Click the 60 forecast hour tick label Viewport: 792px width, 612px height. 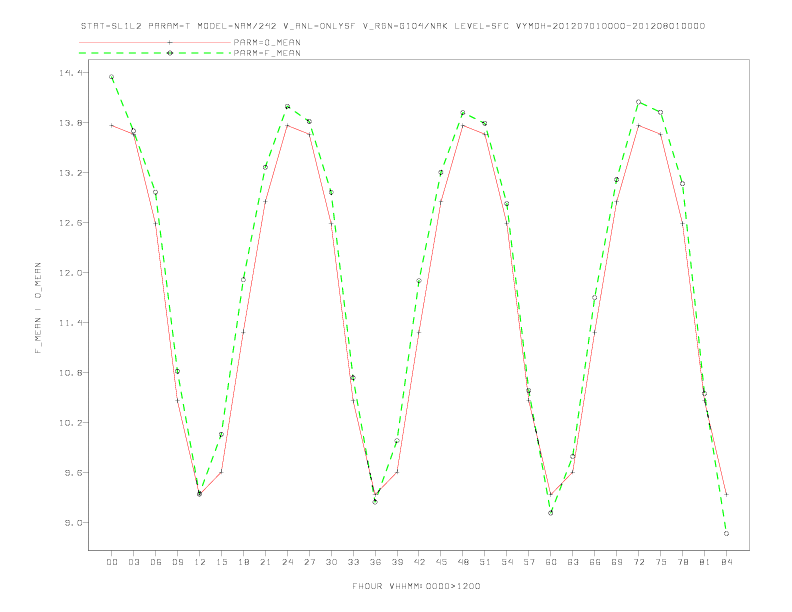[551, 562]
